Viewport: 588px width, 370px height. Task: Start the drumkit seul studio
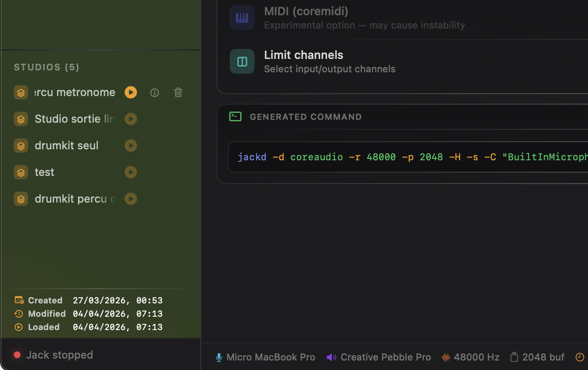pos(131,146)
